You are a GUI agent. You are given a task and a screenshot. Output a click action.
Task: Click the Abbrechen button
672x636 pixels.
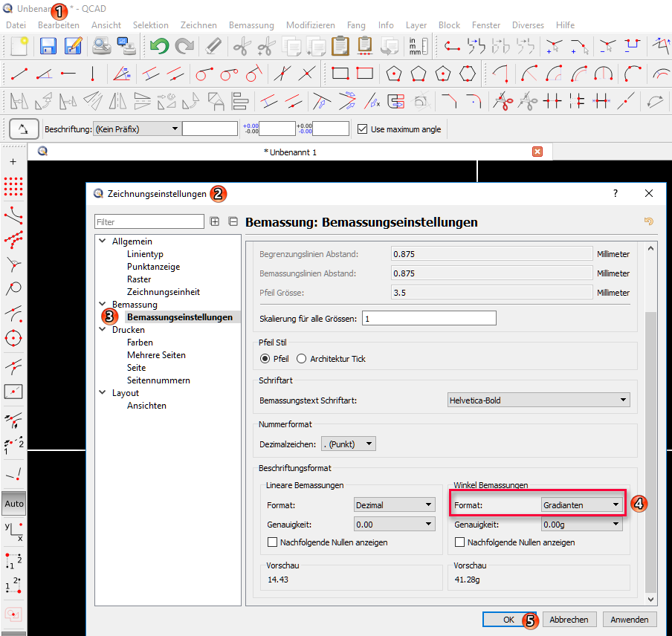pyautogui.click(x=569, y=620)
